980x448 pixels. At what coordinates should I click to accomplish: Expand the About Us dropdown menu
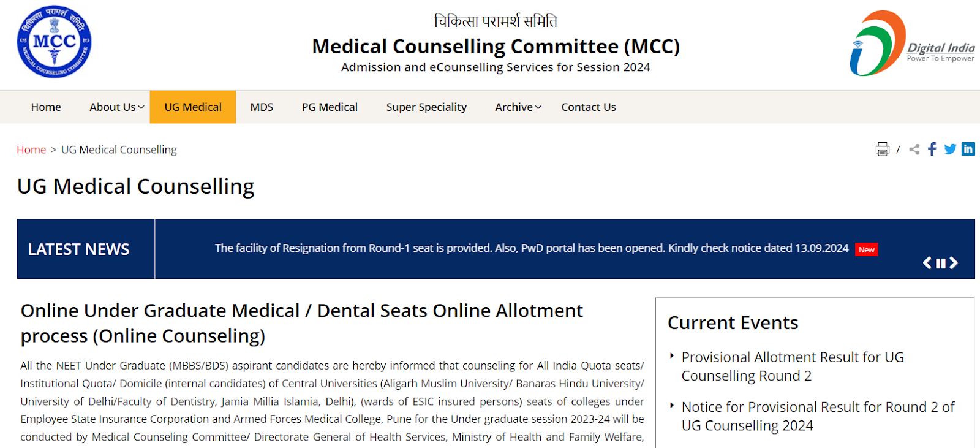coord(116,107)
